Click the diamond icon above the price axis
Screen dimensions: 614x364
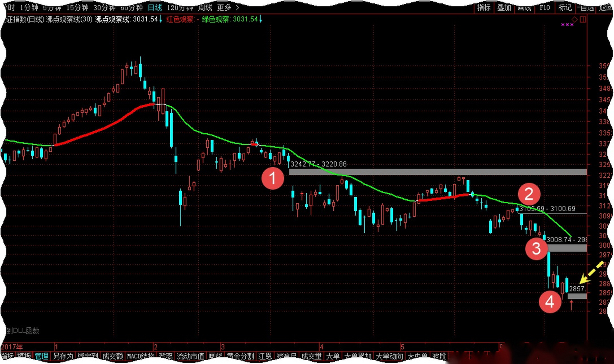[575, 19]
